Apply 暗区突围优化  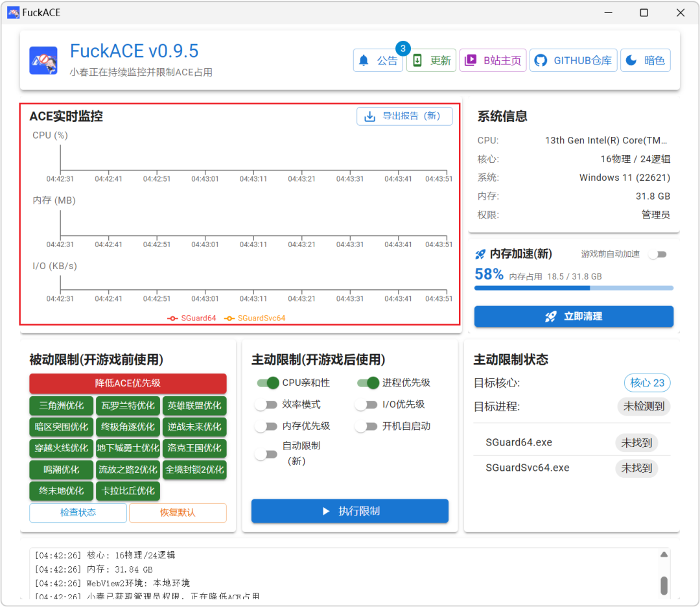(61, 427)
